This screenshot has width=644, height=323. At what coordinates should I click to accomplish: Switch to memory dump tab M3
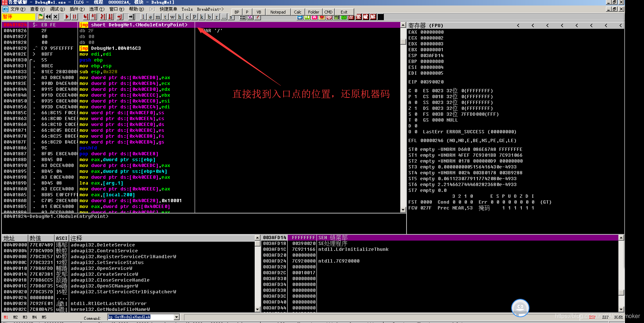coord(25,317)
